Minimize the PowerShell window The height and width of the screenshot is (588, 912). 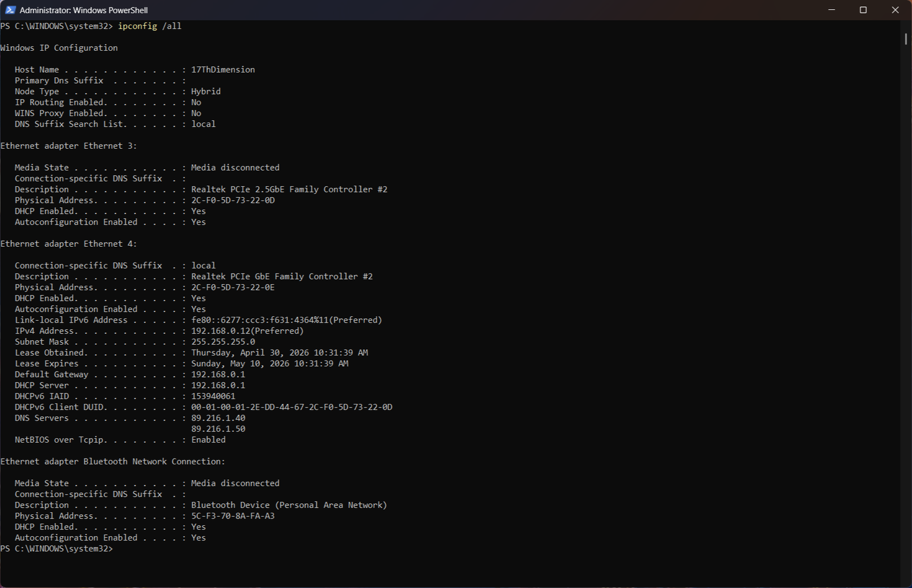pos(832,10)
